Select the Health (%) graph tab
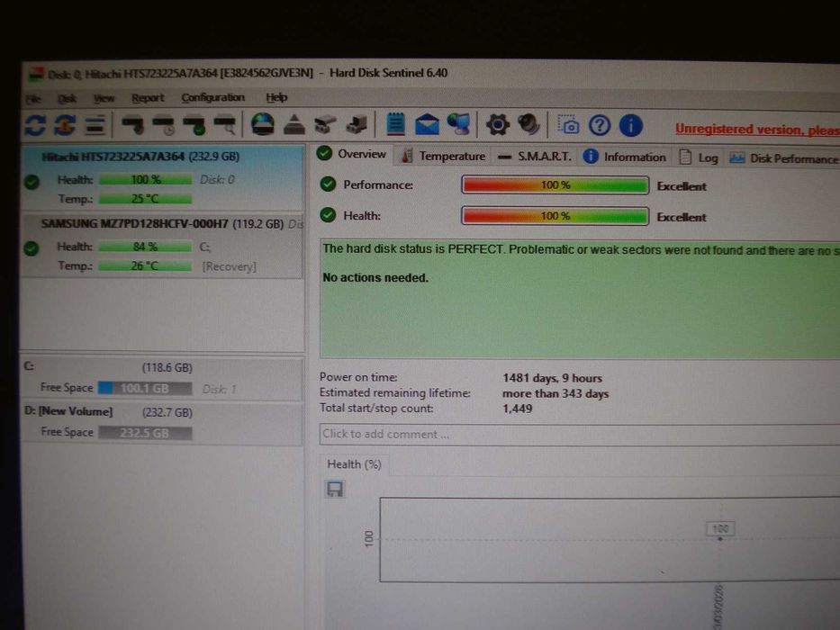 (x=354, y=464)
